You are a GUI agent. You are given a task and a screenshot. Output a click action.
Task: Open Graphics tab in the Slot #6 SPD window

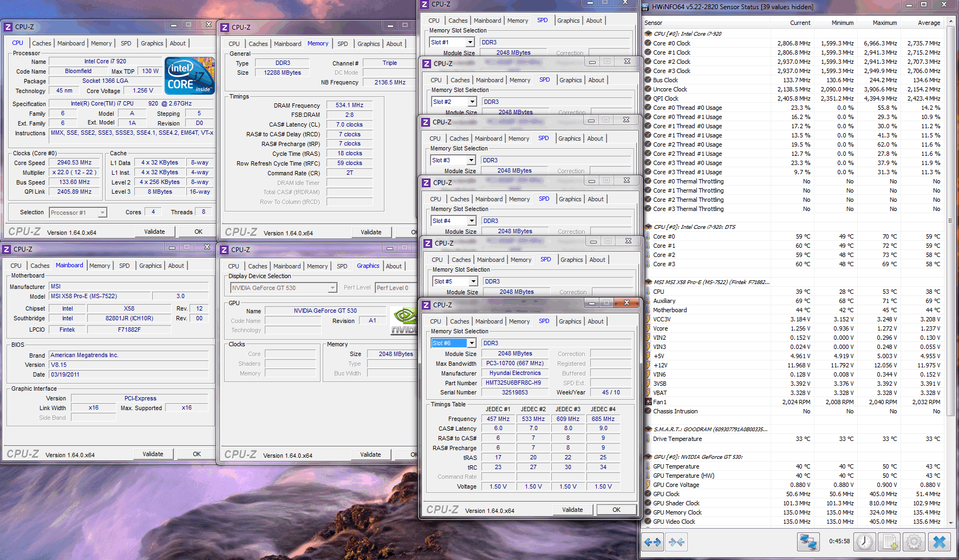(570, 321)
